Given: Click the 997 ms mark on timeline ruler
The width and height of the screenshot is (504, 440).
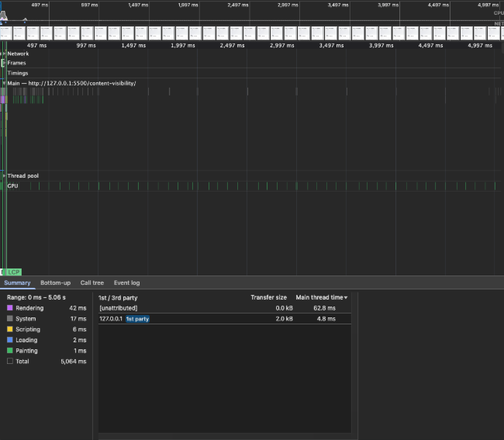Looking at the screenshot, I should pyautogui.click(x=86, y=45).
